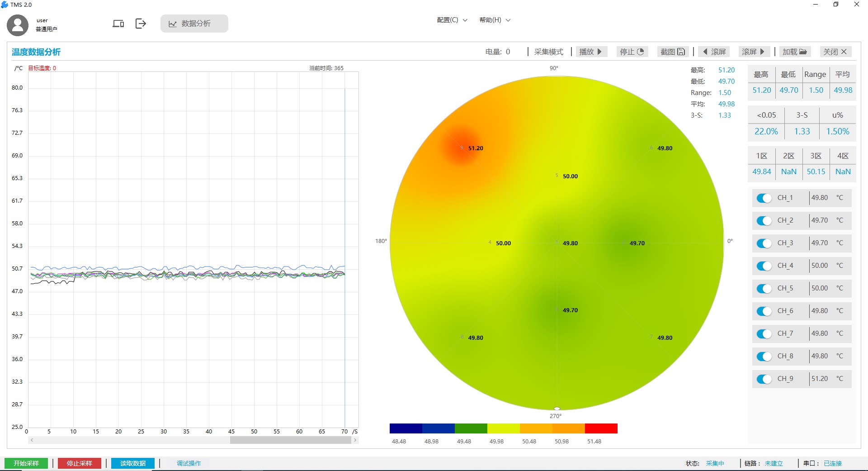
Task: Open the 数据分析 chart button
Action: coord(194,24)
